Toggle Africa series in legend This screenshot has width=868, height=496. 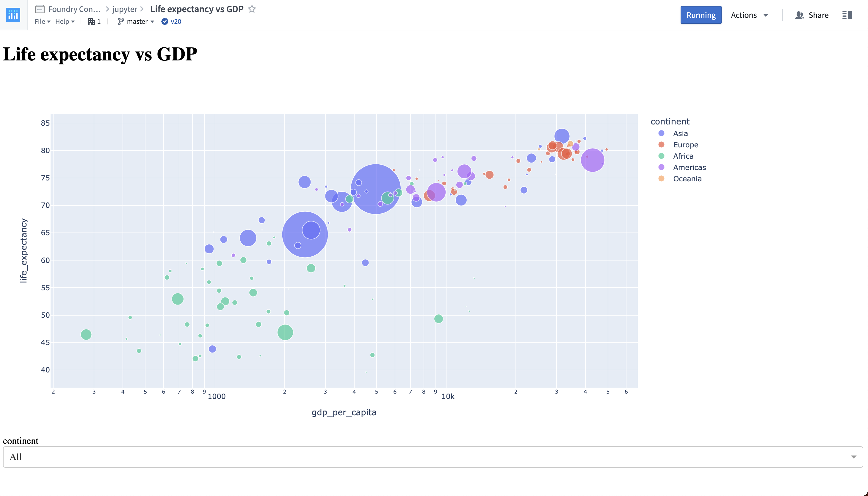point(683,156)
